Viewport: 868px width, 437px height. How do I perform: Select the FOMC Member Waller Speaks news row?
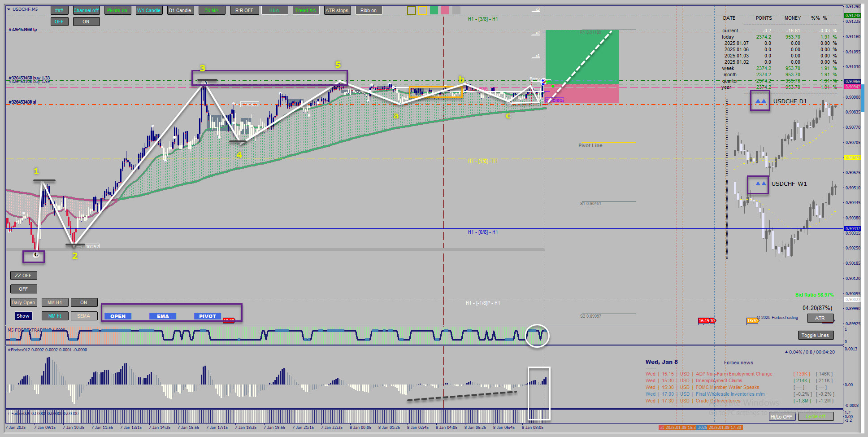click(x=739, y=387)
